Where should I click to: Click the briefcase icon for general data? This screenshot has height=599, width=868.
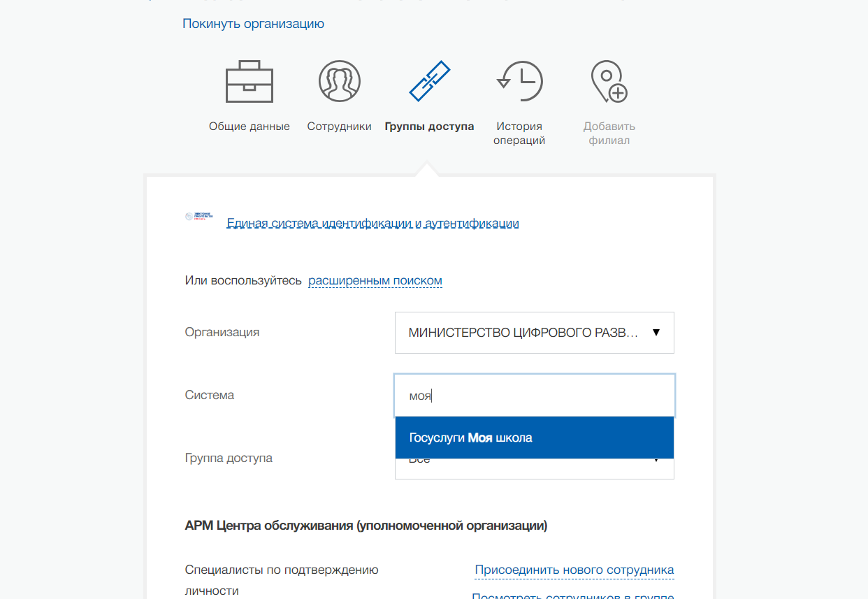pos(249,82)
